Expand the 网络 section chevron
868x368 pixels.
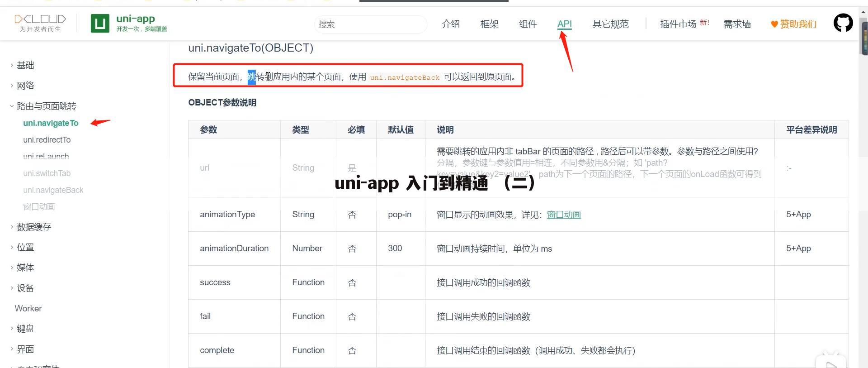click(x=11, y=86)
